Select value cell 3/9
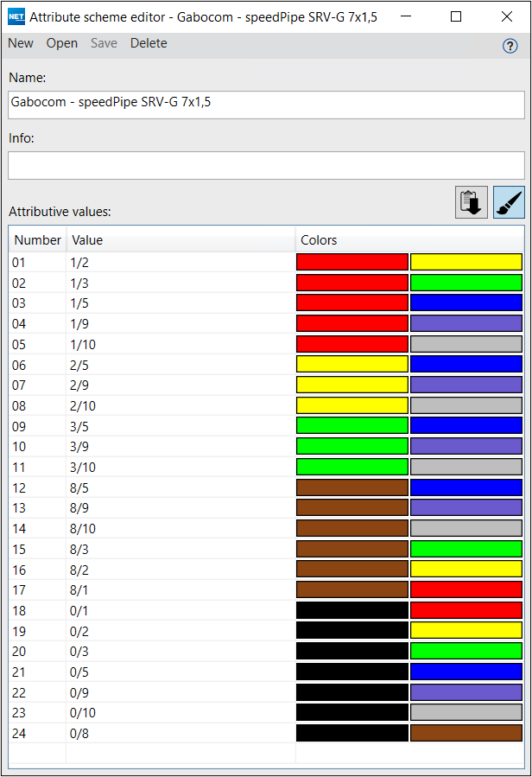This screenshot has height=777, width=532. click(180, 447)
